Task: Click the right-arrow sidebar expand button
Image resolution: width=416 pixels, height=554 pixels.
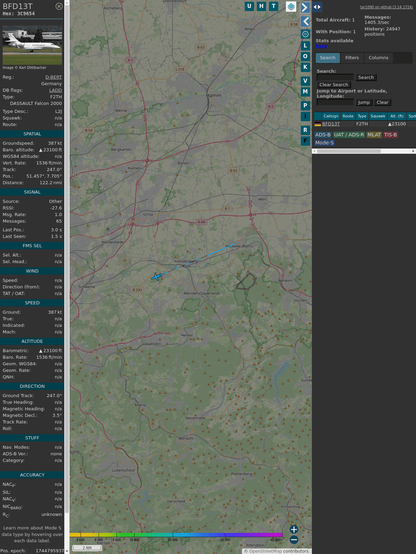Action: click(x=305, y=7)
